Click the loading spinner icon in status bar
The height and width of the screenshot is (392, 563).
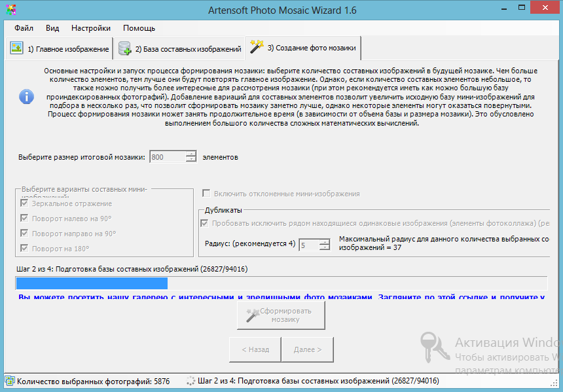click(191, 381)
